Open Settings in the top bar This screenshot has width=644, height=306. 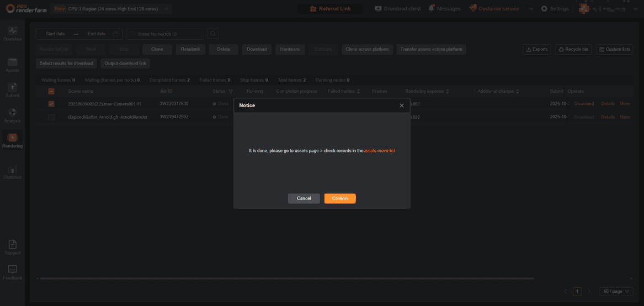tap(555, 9)
